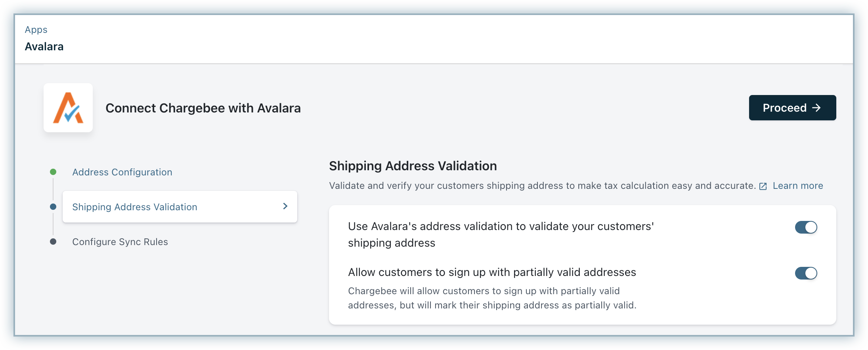Screen dimensions: 868x350
Task: Go to Address Configuration step
Action: [122, 172]
